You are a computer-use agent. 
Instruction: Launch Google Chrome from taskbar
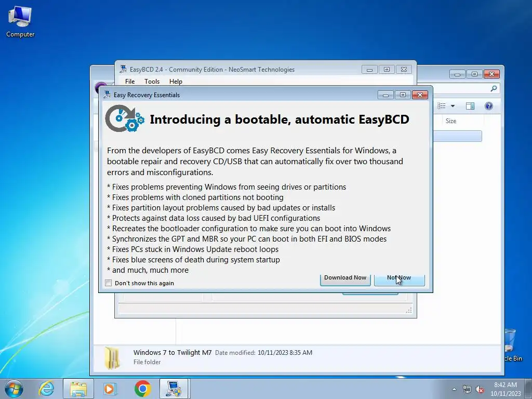pyautogui.click(x=142, y=389)
